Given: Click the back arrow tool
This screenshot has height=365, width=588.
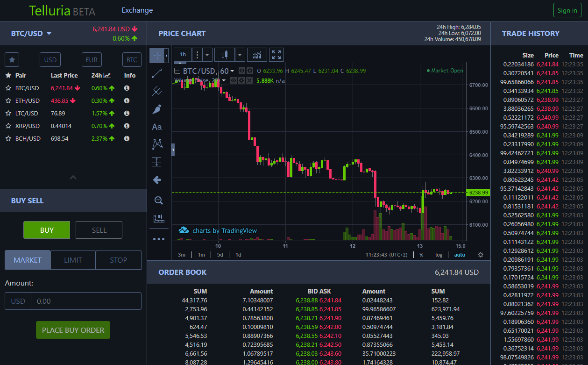Looking at the screenshot, I should pos(157,179).
